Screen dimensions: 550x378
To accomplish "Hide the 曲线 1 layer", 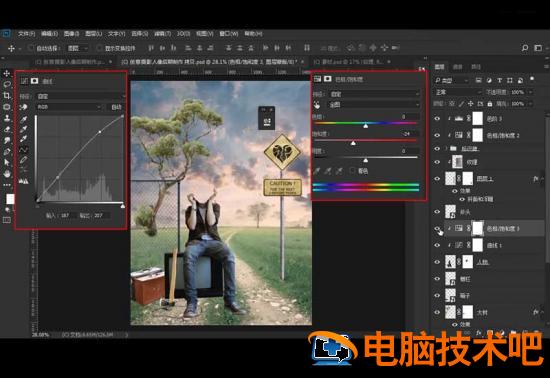I will tap(437, 245).
